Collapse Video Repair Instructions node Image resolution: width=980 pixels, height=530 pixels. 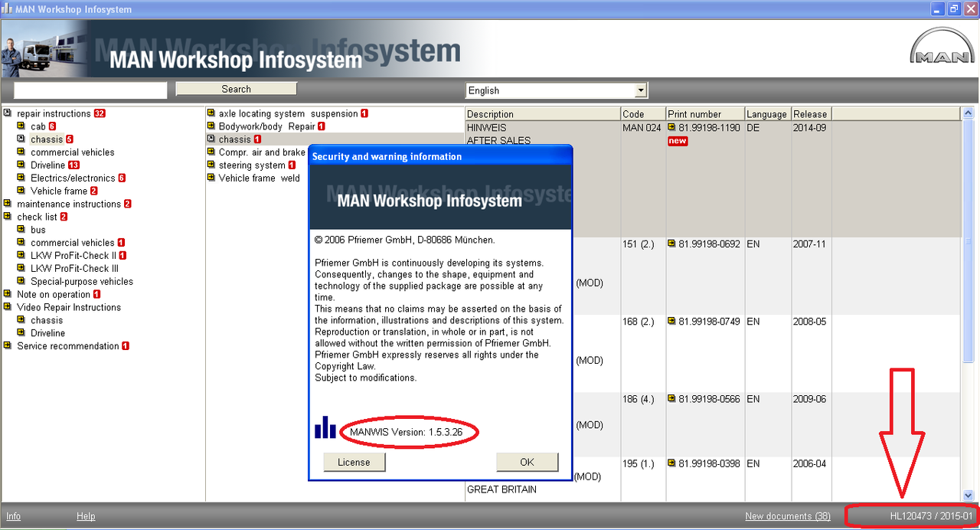(7, 307)
